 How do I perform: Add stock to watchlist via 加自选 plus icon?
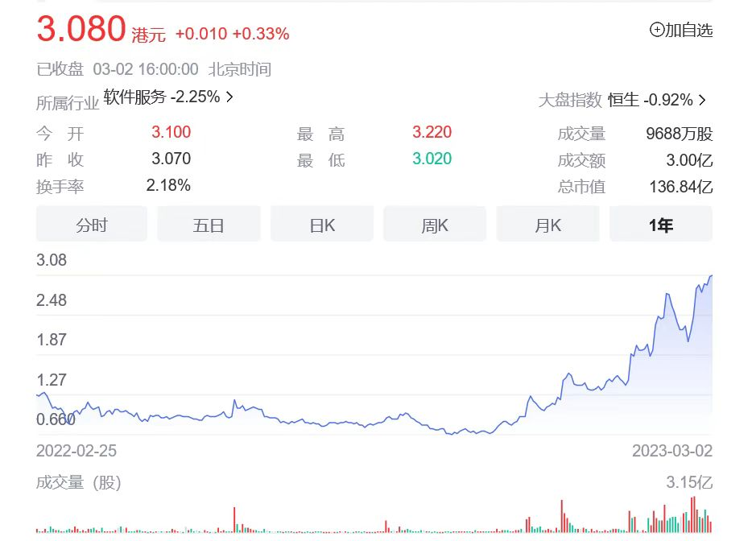click(657, 30)
